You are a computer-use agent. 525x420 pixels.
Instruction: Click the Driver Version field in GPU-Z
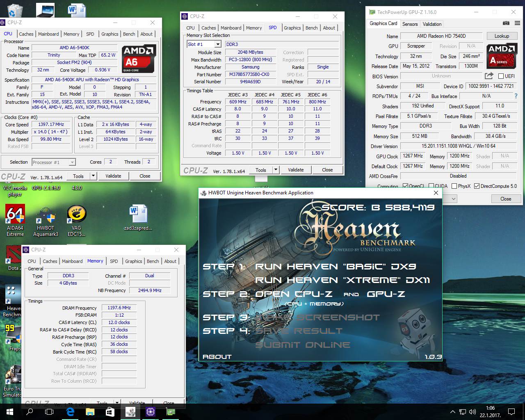pyautogui.click(x=458, y=146)
